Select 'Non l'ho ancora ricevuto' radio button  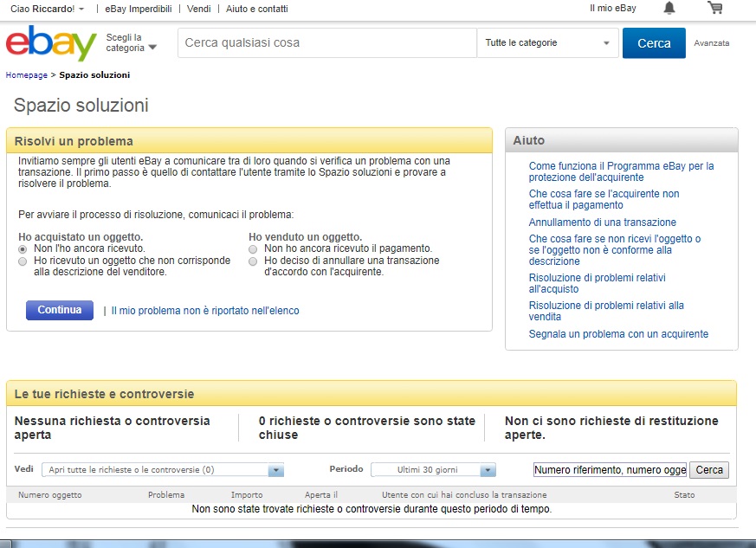[23, 249]
